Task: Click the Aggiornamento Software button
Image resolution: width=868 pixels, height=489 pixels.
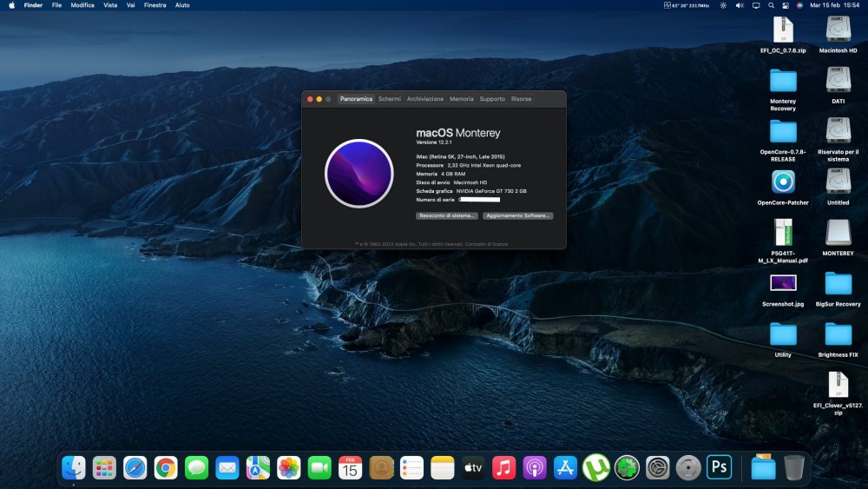Action: 517,215
